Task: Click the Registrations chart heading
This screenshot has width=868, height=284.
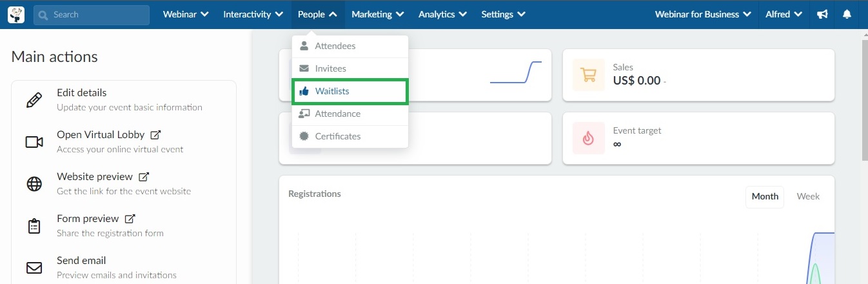Action: [x=315, y=194]
